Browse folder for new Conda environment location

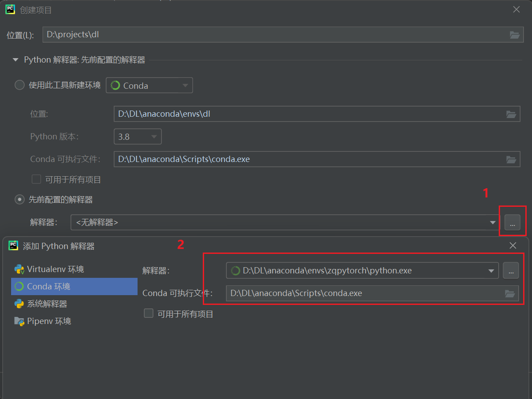511,115
